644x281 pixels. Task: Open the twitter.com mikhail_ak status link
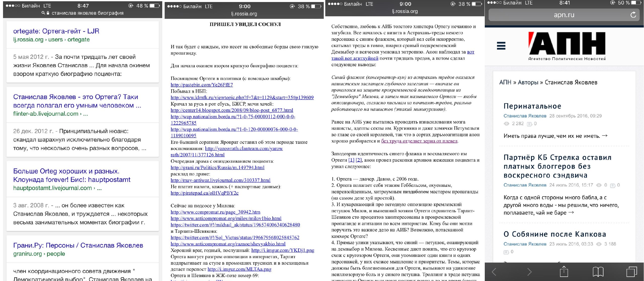235,225
